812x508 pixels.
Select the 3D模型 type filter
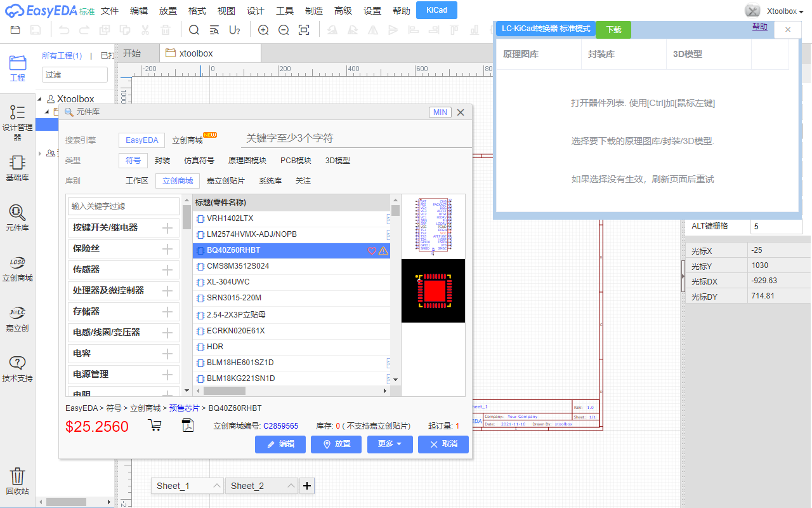[x=337, y=161]
